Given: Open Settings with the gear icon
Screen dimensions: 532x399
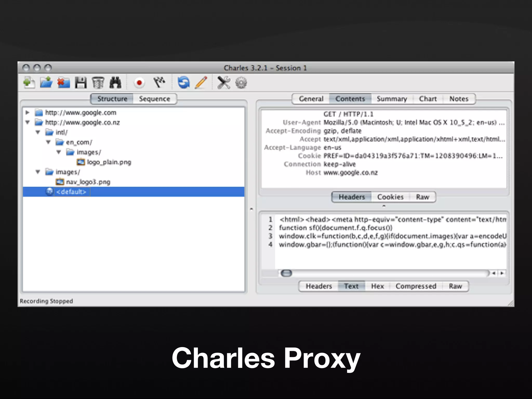Looking at the screenshot, I should tap(241, 83).
